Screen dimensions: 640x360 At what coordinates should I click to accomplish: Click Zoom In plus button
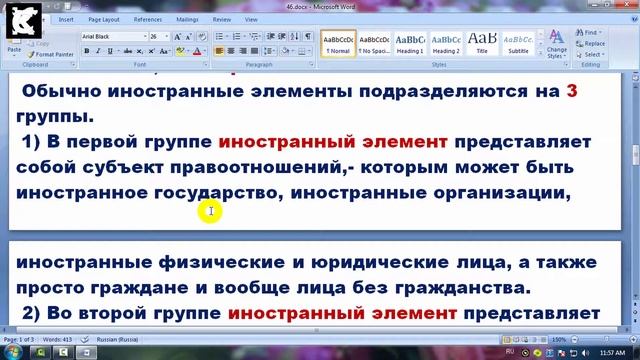click(x=633, y=339)
